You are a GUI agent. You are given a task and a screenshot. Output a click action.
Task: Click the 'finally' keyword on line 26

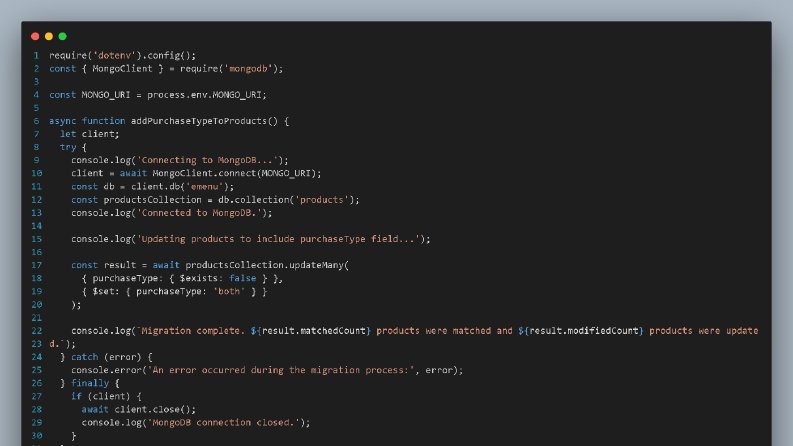[90, 383]
